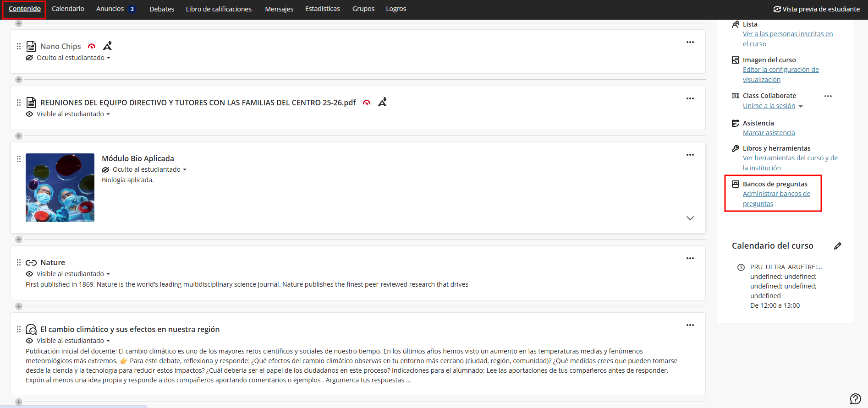Click the drag handle of the Nature link item
Viewport: 868px width, 408px height.
tap(19, 262)
